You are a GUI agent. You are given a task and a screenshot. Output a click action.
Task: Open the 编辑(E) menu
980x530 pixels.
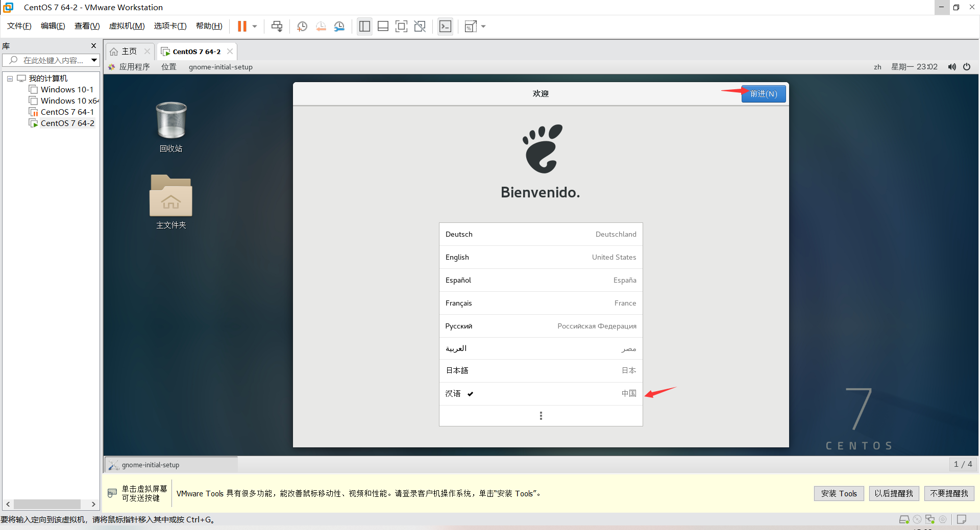[x=53, y=26]
